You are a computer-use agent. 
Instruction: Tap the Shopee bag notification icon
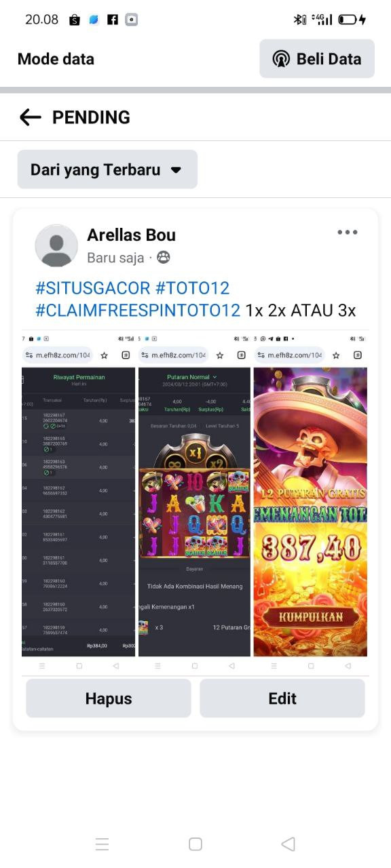coord(75,20)
